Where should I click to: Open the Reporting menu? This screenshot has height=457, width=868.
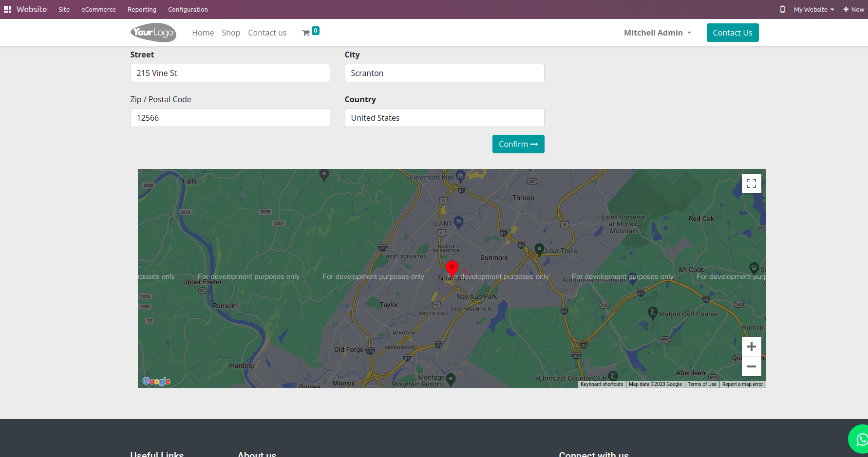point(142,9)
